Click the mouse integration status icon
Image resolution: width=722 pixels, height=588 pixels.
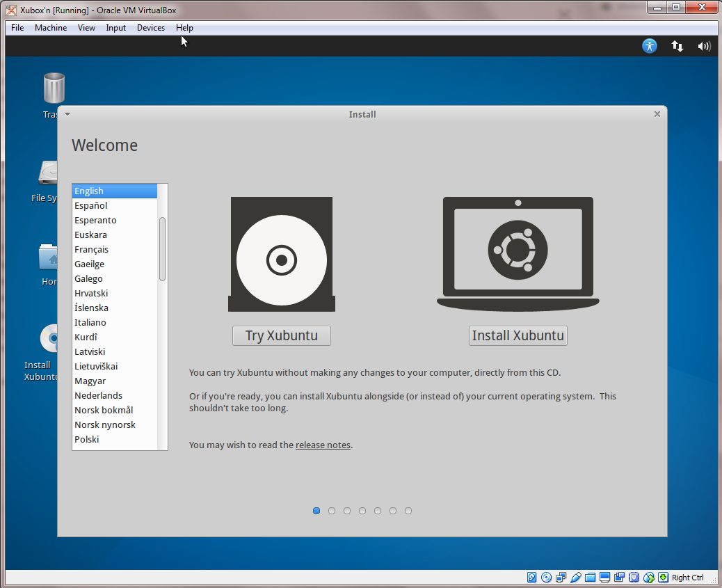(x=649, y=578)
